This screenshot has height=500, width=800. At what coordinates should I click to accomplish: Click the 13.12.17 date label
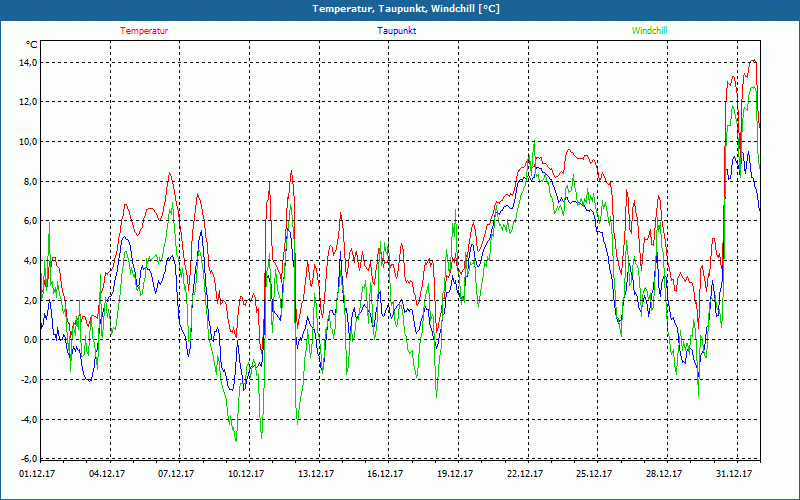tap(316, 474)
